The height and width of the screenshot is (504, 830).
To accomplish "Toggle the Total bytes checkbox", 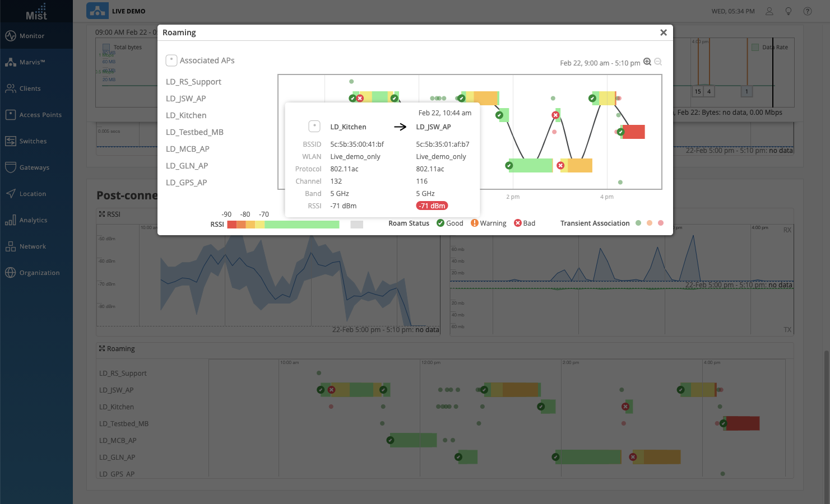I will [106, 48].
